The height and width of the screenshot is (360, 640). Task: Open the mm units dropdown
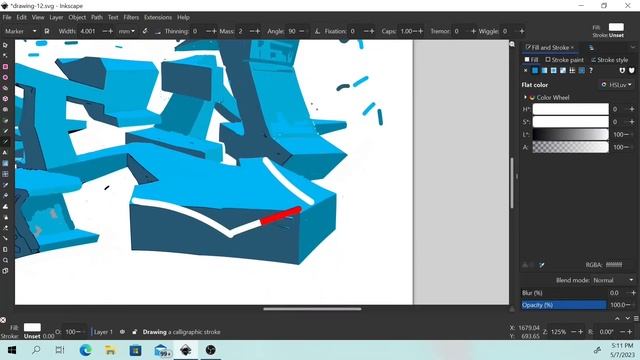(x=127, y=31)
